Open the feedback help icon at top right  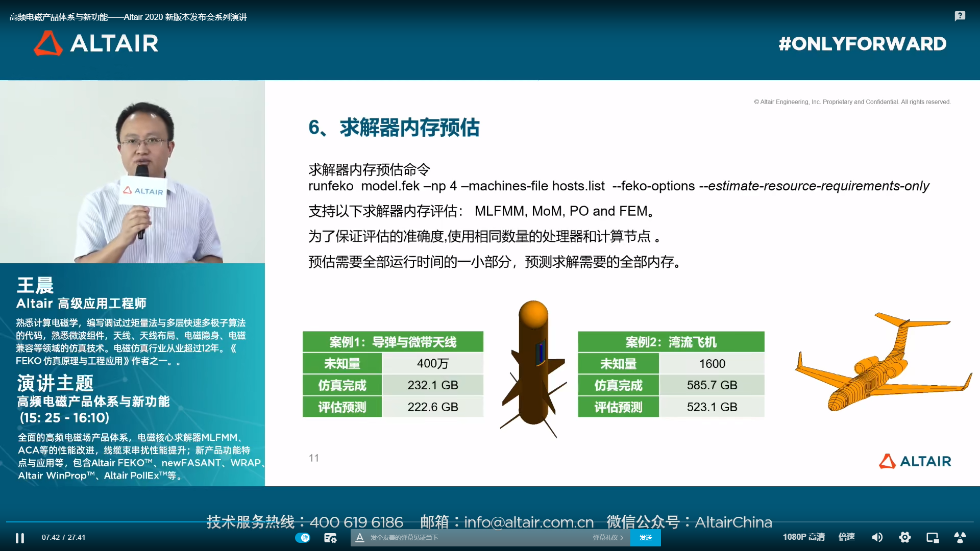pos(960,16)
